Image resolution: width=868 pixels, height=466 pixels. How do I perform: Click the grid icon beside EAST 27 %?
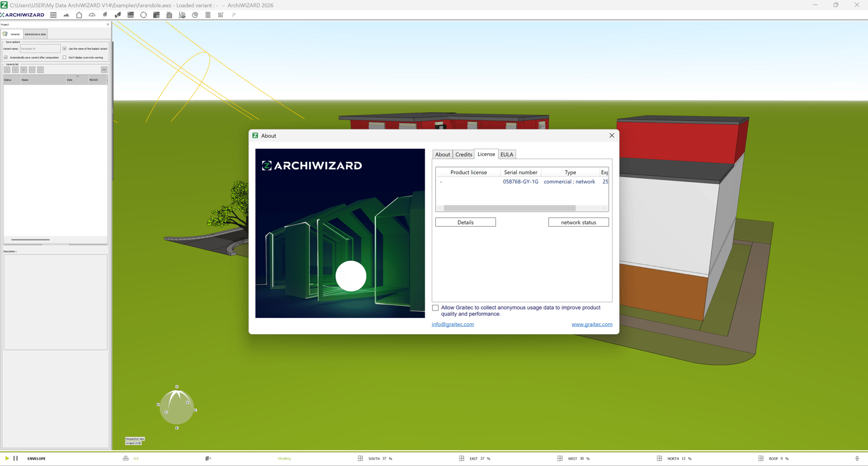tap(462, 458)
